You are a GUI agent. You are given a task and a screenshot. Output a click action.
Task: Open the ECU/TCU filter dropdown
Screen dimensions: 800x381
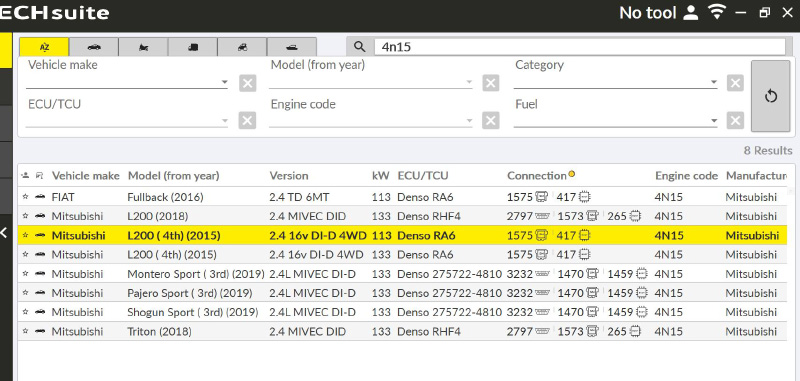point(127,121)
